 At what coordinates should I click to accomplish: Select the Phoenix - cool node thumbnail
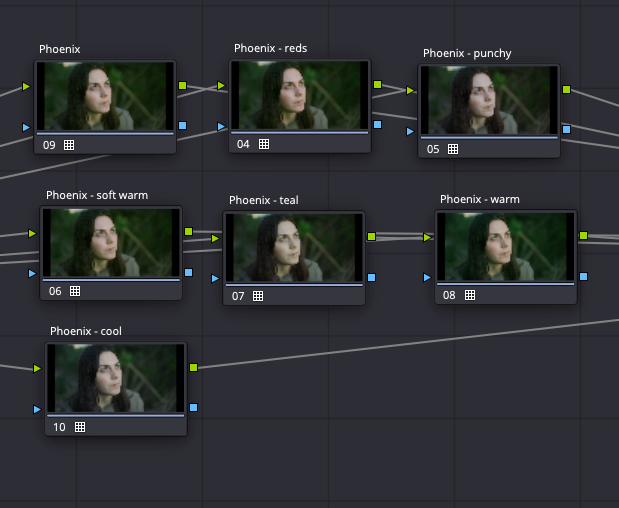click(115, 379)
